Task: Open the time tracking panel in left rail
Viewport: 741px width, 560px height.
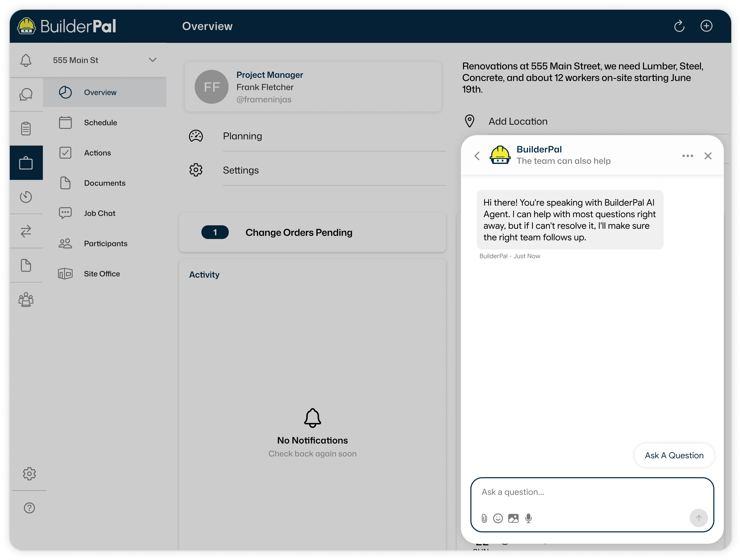Action: point(26,197)
